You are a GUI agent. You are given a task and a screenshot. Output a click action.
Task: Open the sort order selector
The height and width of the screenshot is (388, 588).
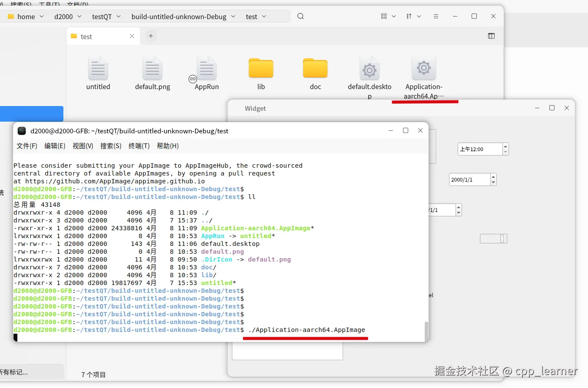413,16
